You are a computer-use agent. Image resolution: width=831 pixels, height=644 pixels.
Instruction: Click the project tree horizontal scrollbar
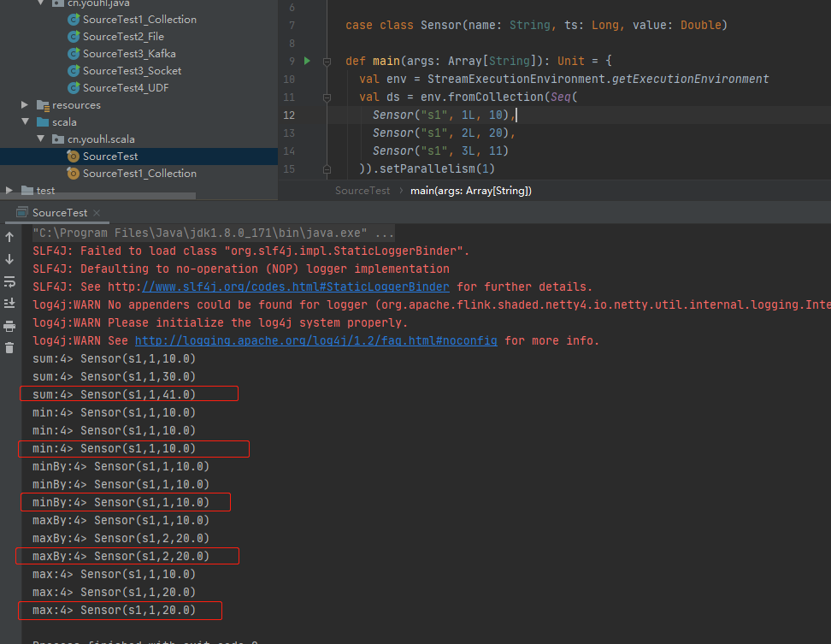click(x=98, y=196)
